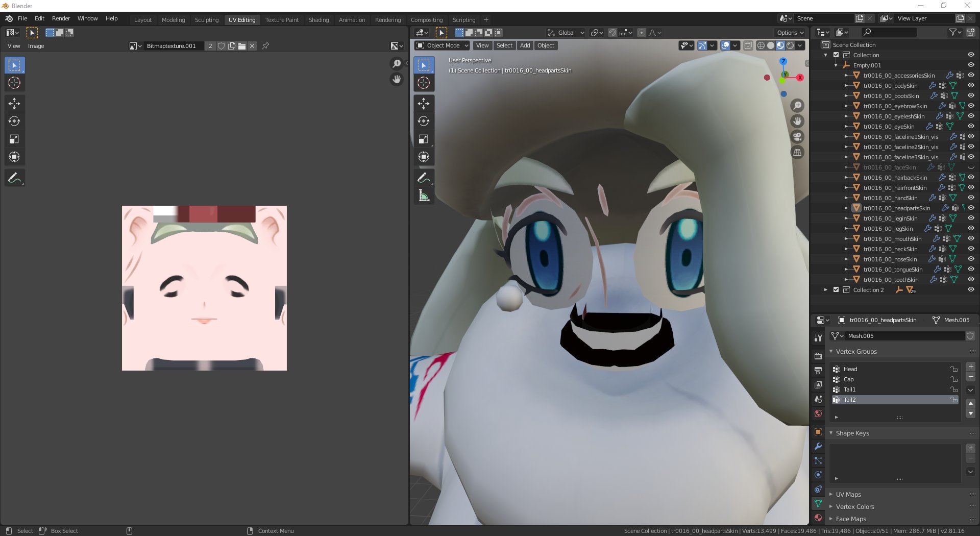
Task: Hide the Collection 2 eye icon
Action: click(971, 290)
